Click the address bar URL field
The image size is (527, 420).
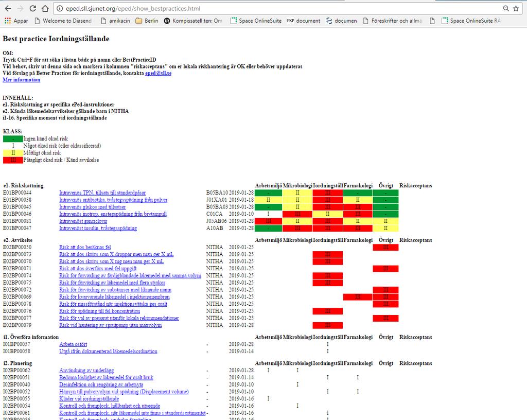click(276, 8)
